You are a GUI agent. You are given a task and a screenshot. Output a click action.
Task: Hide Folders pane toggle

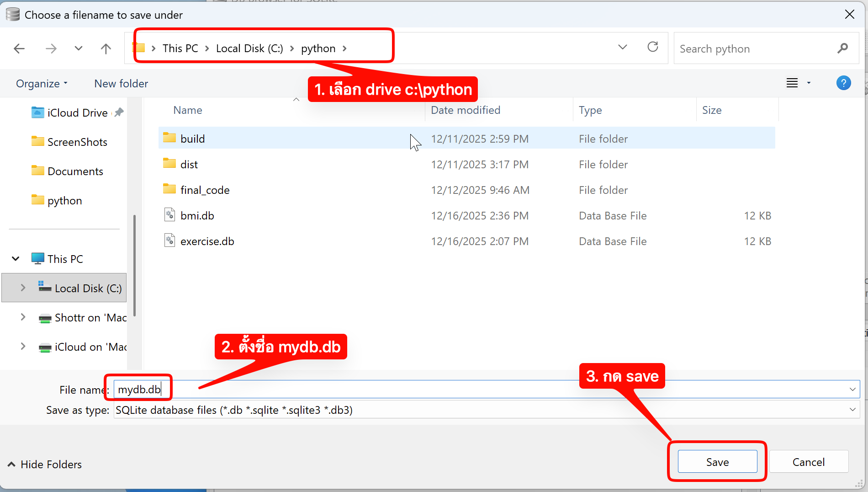coord(45,465)
